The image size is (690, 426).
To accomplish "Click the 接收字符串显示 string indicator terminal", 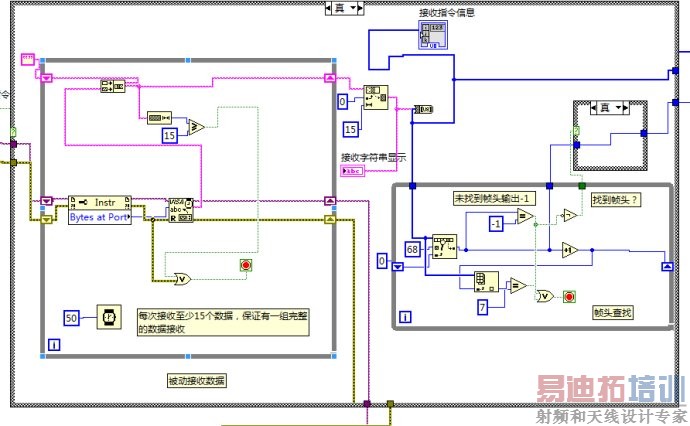I will (352, 171).
